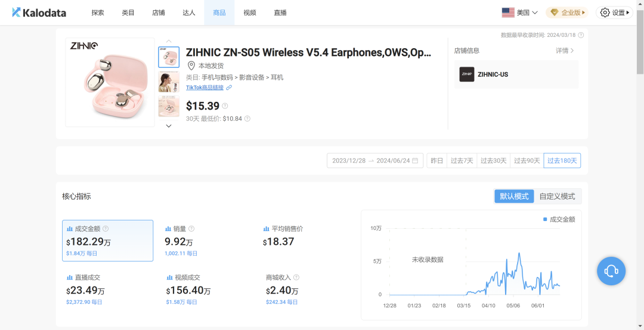Open the 店铺 navigation tab

tap(159, 13)
